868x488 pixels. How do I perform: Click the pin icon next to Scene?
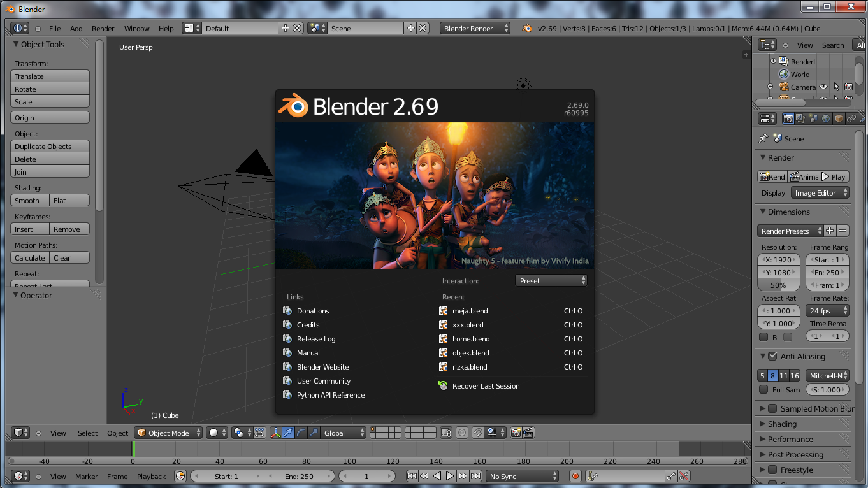[x=763, y=138]
